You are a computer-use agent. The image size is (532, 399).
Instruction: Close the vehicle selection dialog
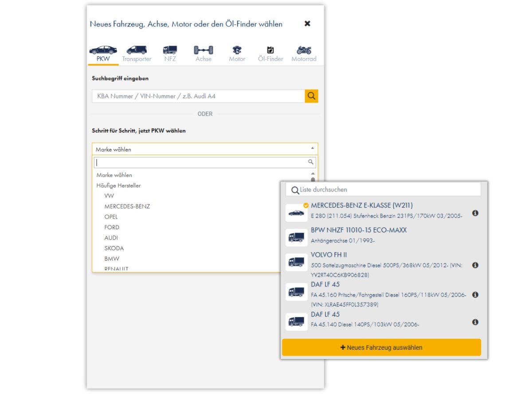(307, 24)
